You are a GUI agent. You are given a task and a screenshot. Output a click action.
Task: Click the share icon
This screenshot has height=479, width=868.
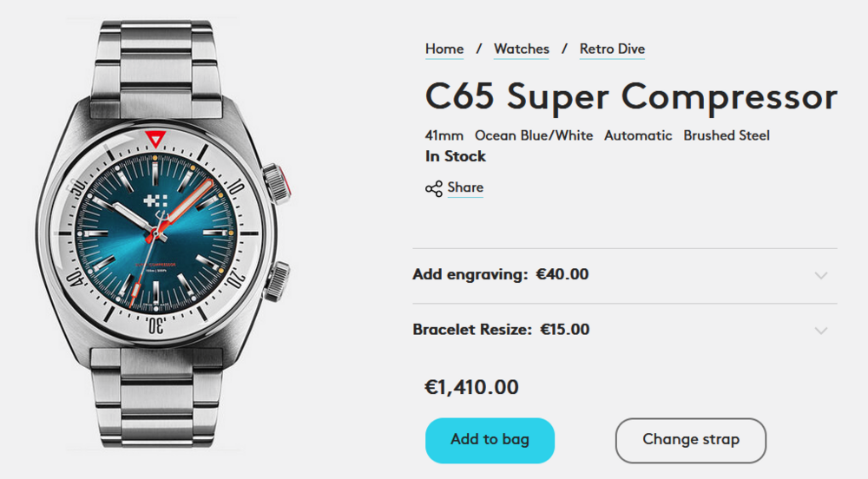click(434, 188)
